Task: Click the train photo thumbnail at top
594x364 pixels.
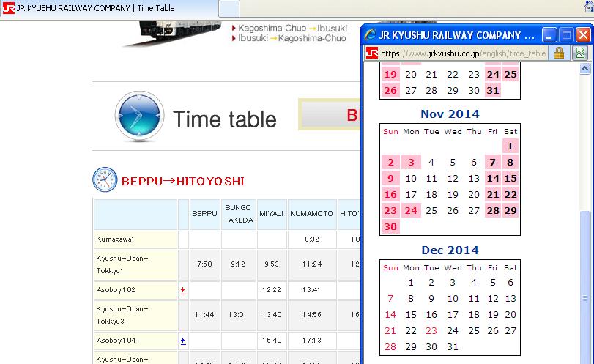Action: (172, 34)
